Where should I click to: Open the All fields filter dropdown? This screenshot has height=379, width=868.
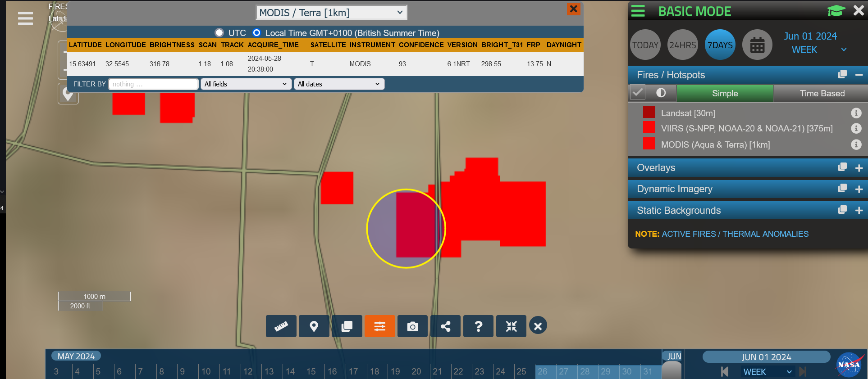click(246, 84)
